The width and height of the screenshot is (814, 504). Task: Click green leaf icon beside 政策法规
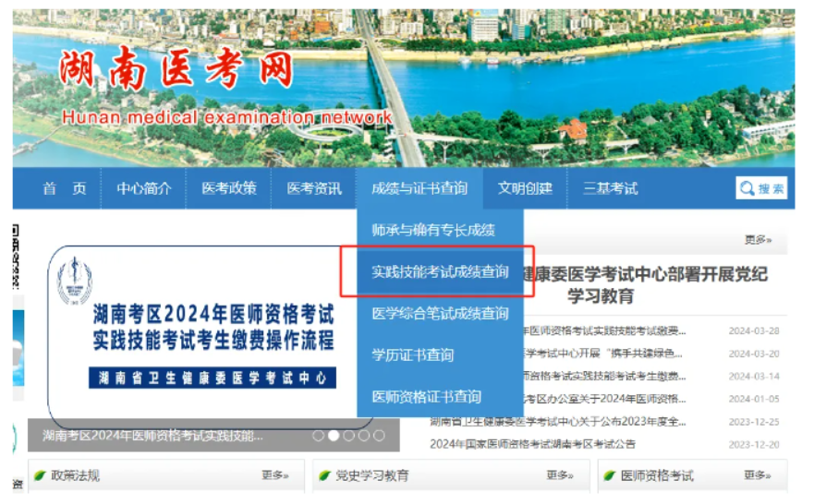pos(40,475)
